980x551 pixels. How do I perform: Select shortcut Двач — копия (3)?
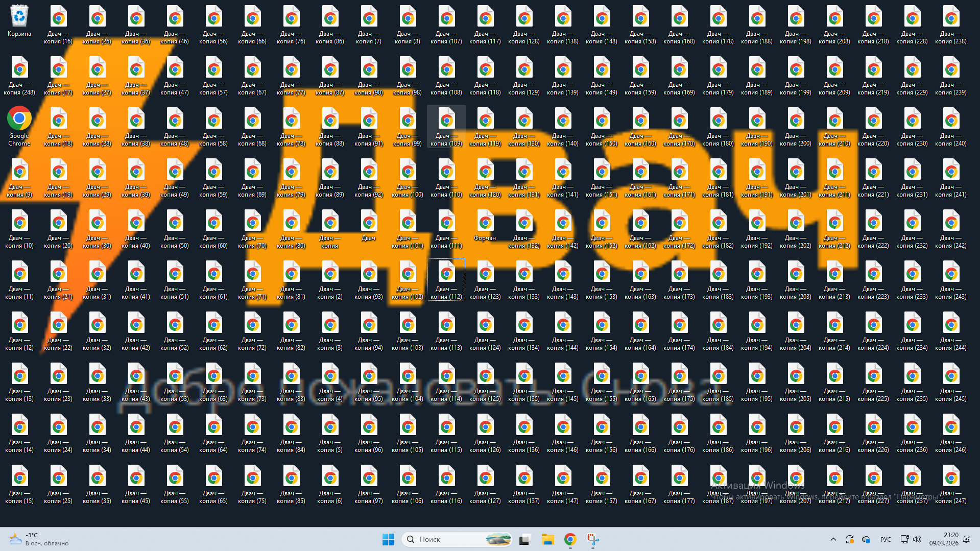pos(330,331)
